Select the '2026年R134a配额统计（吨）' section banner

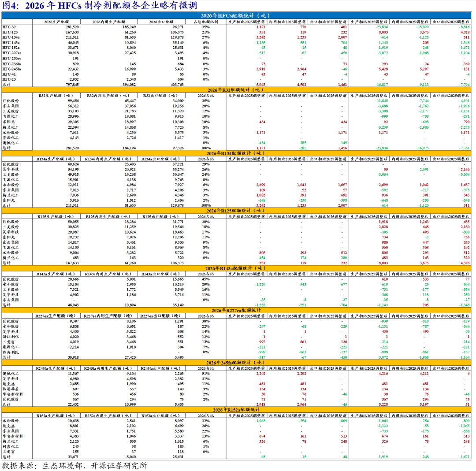pos(238,153)
